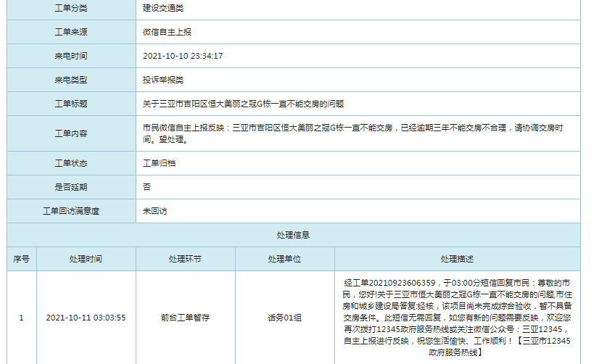Click the 处理单位 column header
The image size is (599, 364).
coord(284,259)
